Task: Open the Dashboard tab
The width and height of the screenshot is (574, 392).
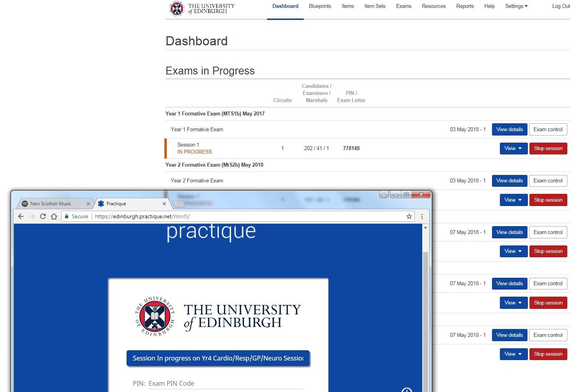Action: [285, 6]
